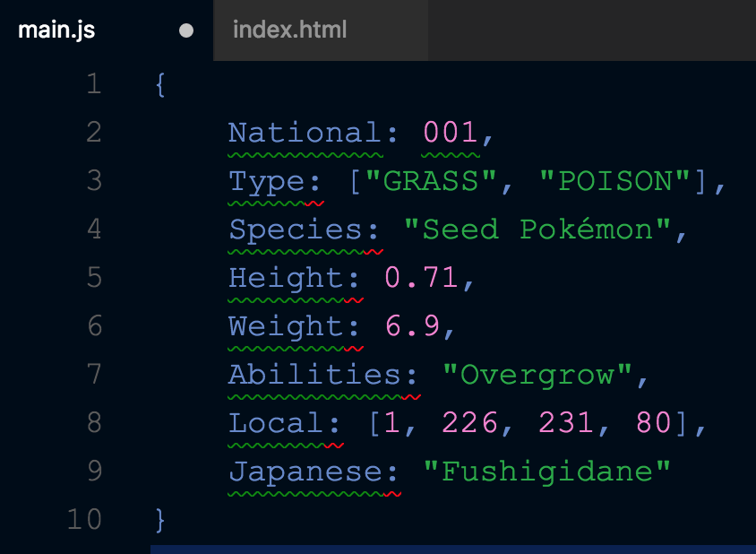Click the 231 number in Local array
Screen dimensions: 756x554
pos(566,423)
